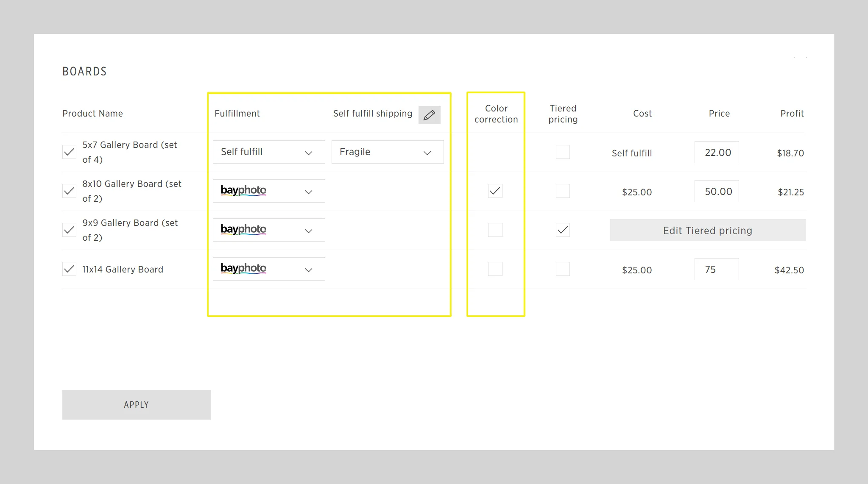Click the $42.50 profit value
Viewport: 868px width, 484px height.
[x=789, y=270]
